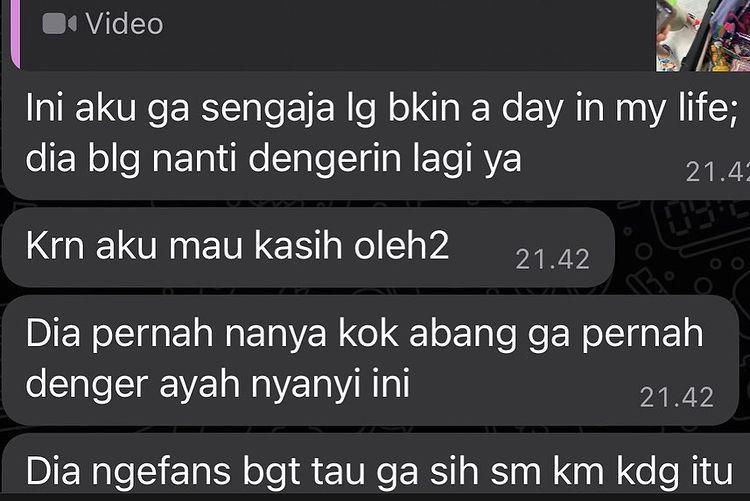Tap the timestamp beside "Krn aku mau kasih oleh2"
The width and height of the screenshot is (750, 501).
click(x=552, y=260)
